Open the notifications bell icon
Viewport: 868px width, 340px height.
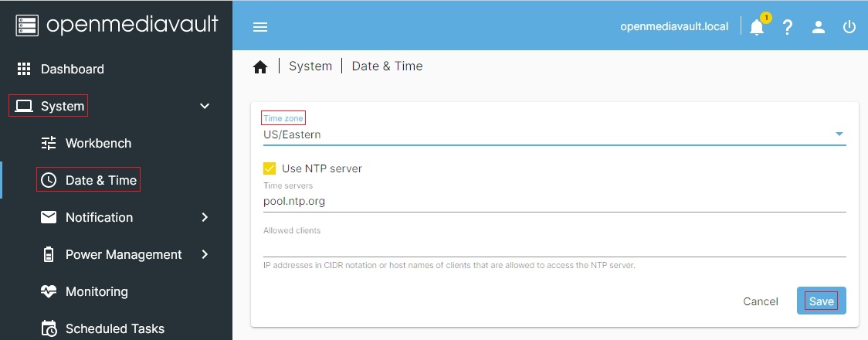tap(757, 27)
